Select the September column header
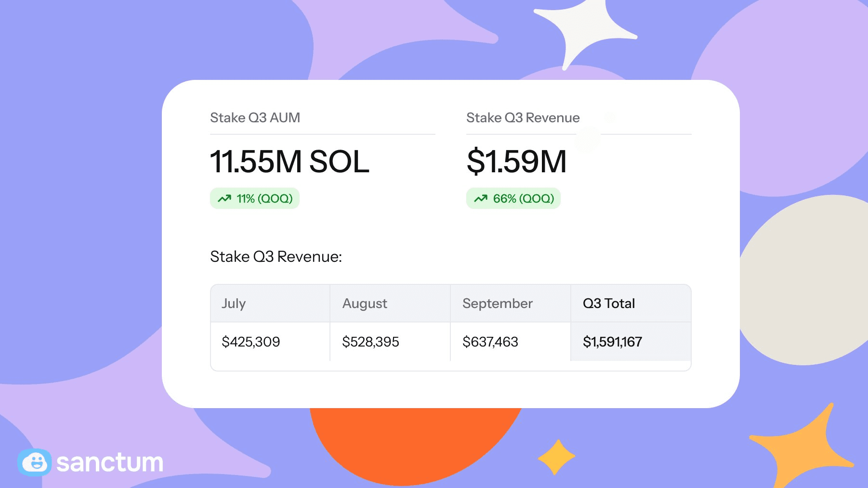The image size is (868, 488). pos(497,304)
